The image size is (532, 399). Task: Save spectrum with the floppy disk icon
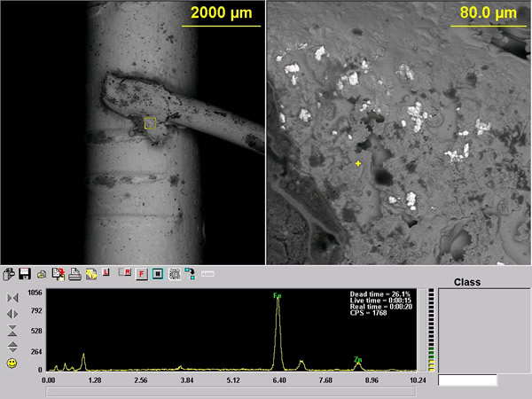click(25, 274)
